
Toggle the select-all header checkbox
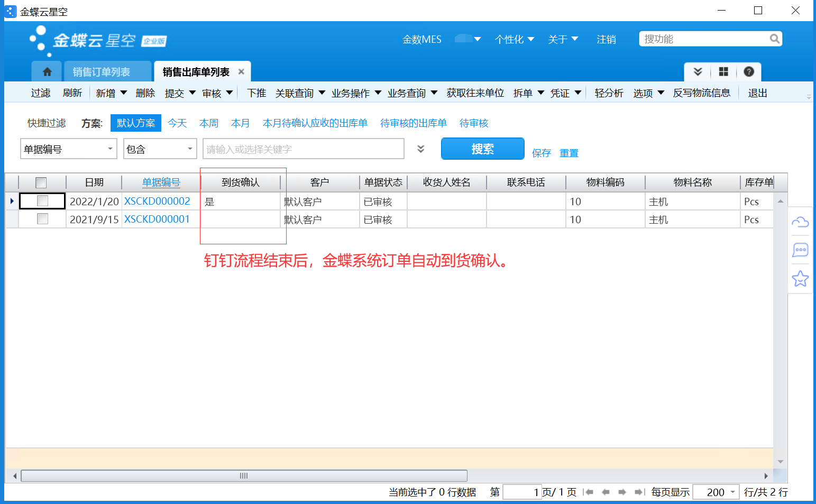point(41,182)
